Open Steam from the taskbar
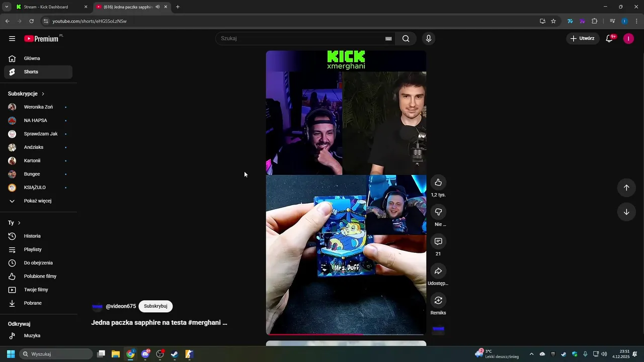This screenshot has height=362, width=644. [x=175, y=354]
